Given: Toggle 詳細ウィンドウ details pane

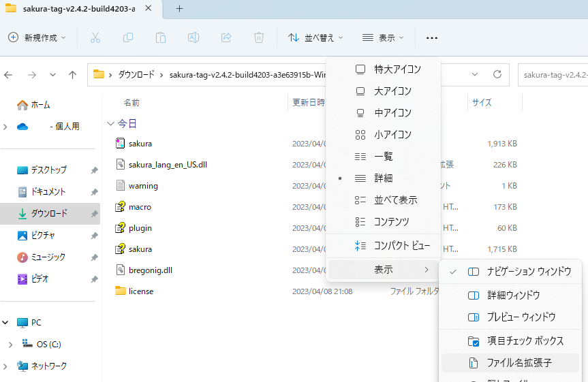Looking at the screenshot, I should tap(510, 296).
